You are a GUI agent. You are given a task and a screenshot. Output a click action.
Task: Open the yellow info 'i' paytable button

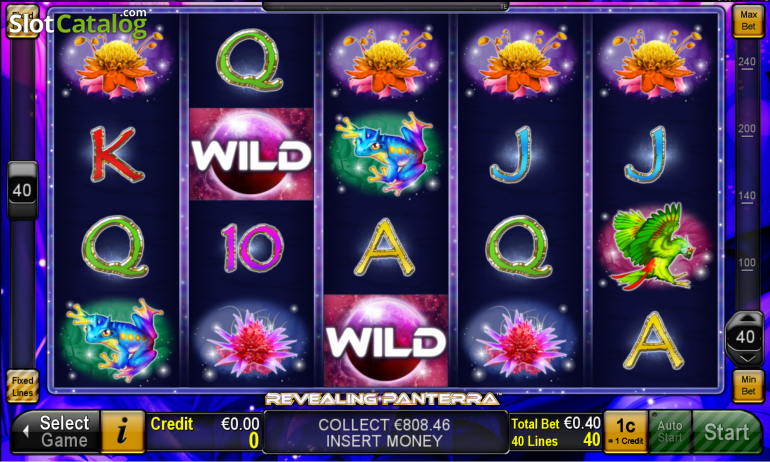(x=123, y=432)
